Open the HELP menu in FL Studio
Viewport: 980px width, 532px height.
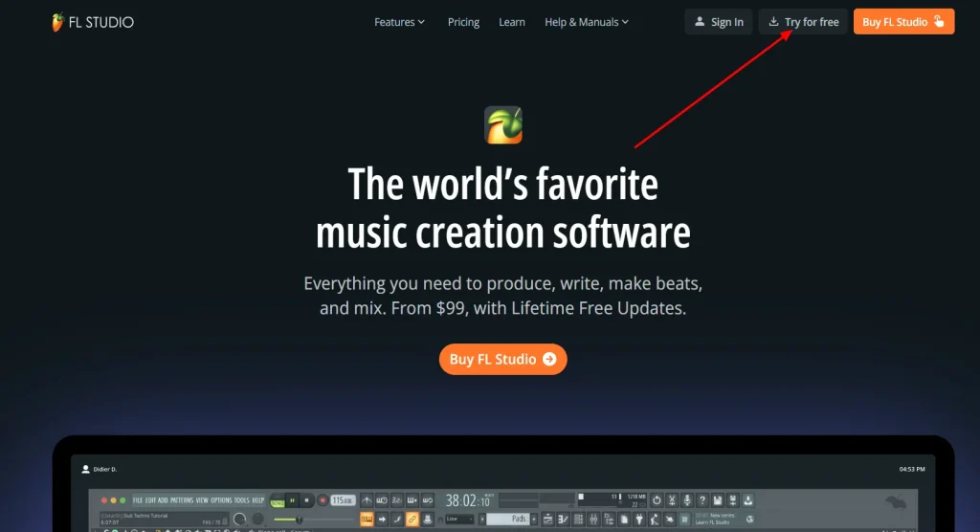pyautogui.click(x=257, y=500)
